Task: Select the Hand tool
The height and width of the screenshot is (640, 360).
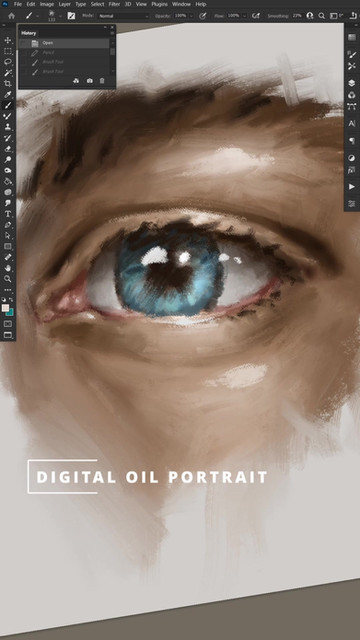Action: click(7, 268)
